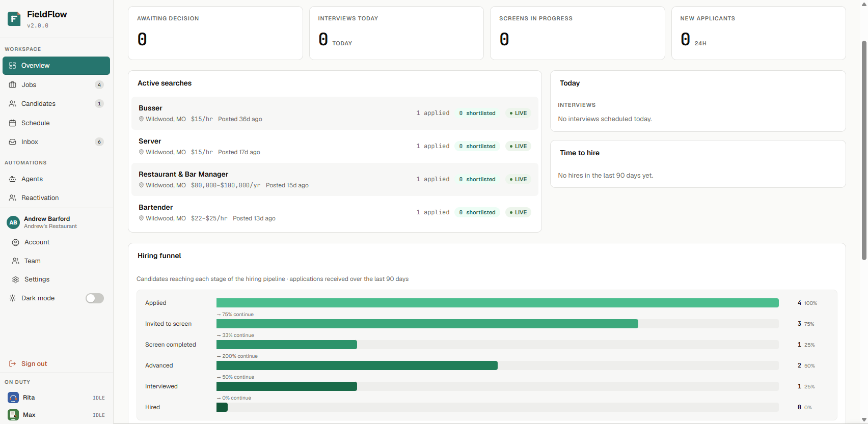
Task: Toggle the Dark mode switch
Action: (x=95, y=298)
